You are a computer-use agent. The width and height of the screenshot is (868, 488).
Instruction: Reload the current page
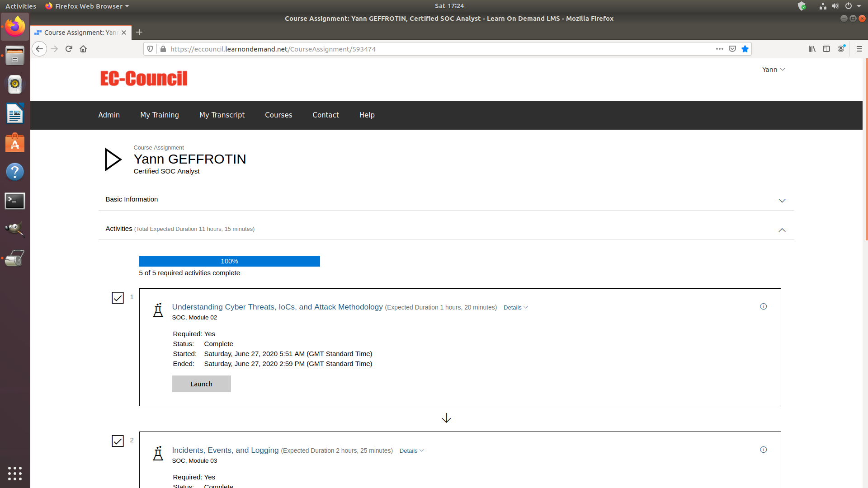pyautogui.click(x=69, y=49)
